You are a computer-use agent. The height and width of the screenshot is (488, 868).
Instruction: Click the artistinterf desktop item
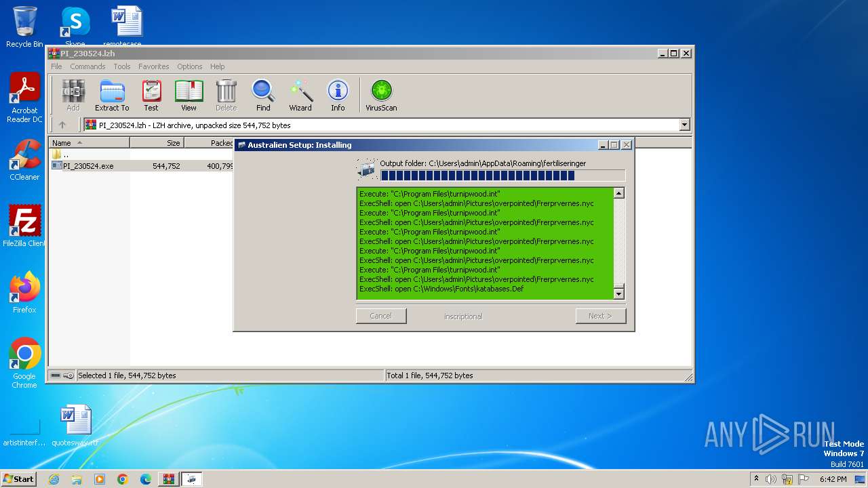pos(24,431)
